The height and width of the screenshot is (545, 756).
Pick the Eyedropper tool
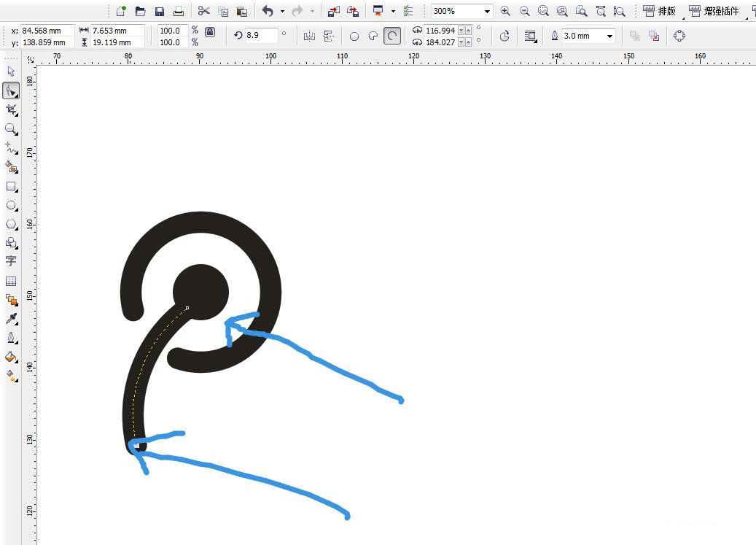pos(11,319)
